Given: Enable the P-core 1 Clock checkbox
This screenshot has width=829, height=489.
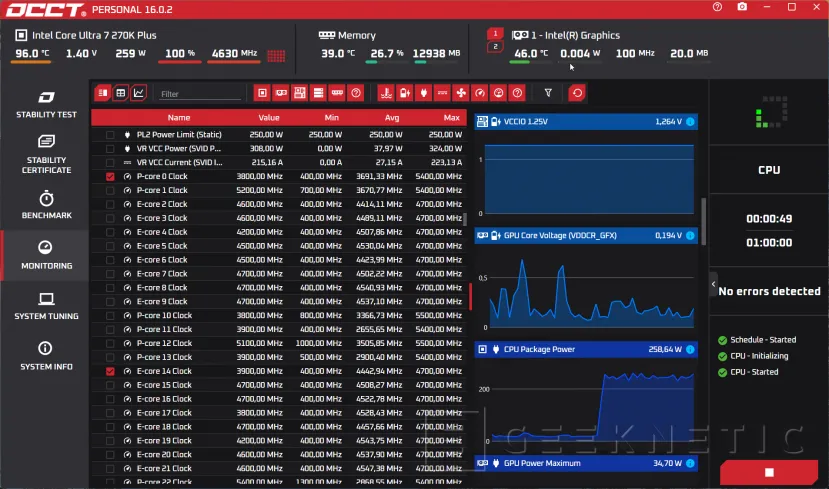Looking at the screenshot, I should coord(110,190).
